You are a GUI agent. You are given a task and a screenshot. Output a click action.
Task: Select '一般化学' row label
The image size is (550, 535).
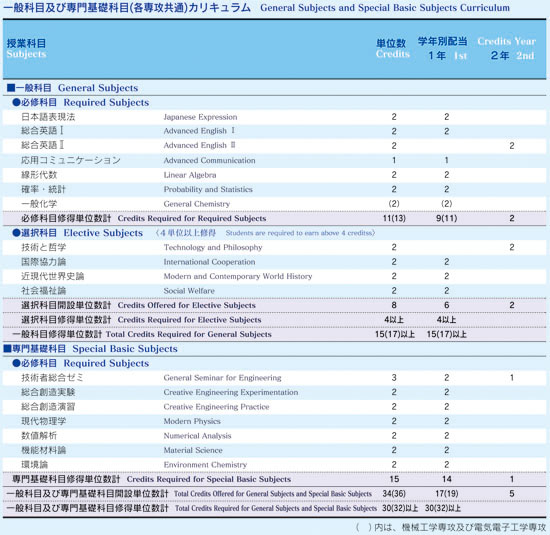coord(39,204)
